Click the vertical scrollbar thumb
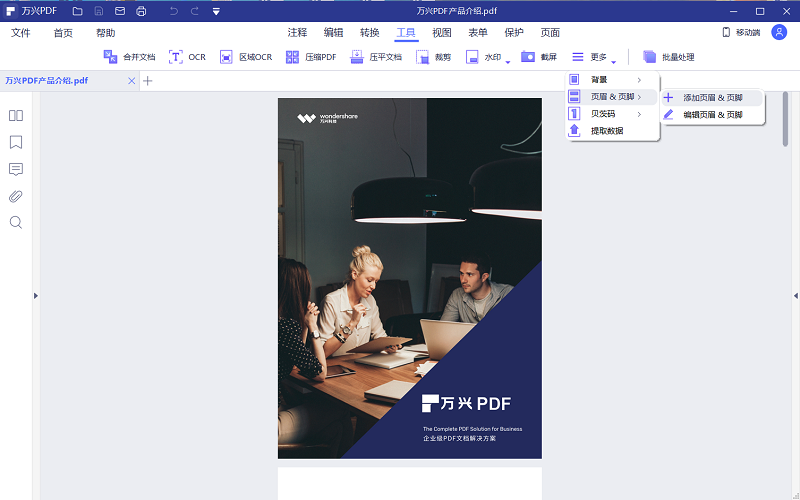The height and width of the screenshot is (500, 800). point(785,119)
